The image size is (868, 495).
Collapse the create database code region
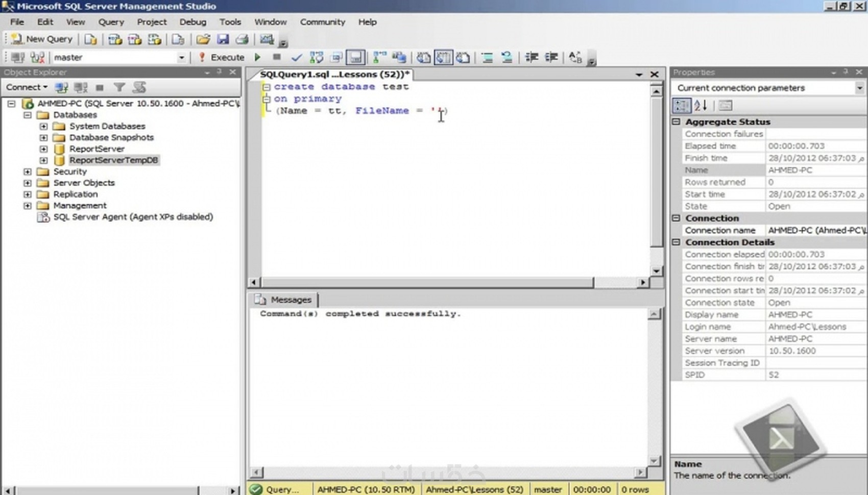[x=266, y=87]
